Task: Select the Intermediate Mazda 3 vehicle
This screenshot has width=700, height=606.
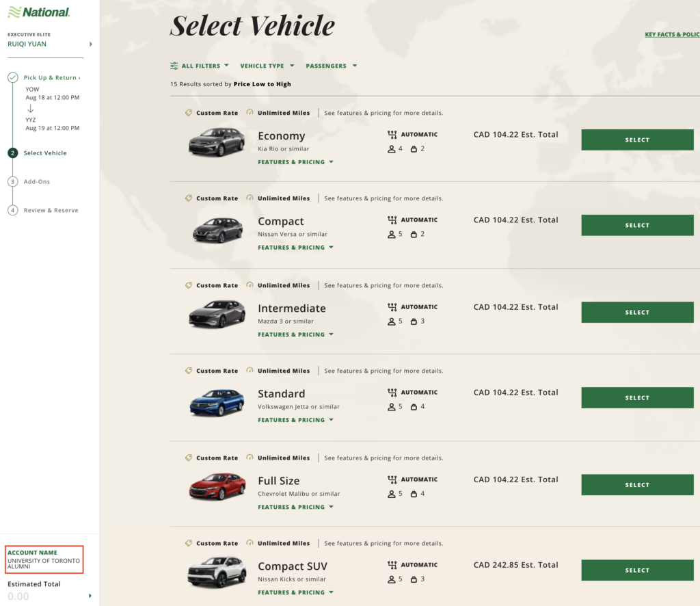Action: (x=637, y=312)
